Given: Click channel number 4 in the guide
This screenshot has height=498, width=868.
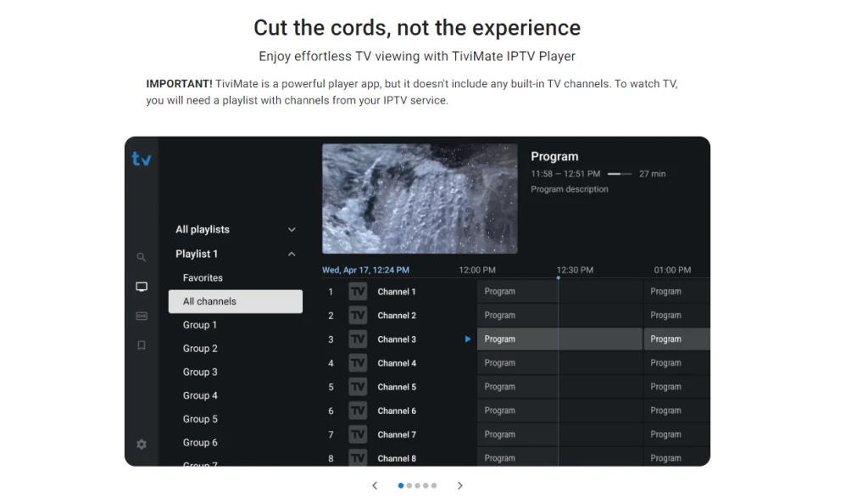Looking at the screenshot, I should 331,363.
